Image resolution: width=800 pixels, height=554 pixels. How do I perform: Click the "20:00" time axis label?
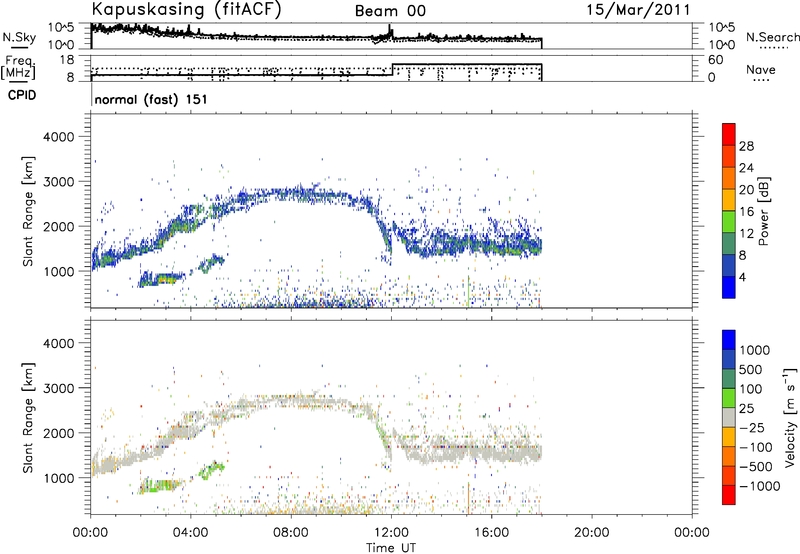(592, 533)
